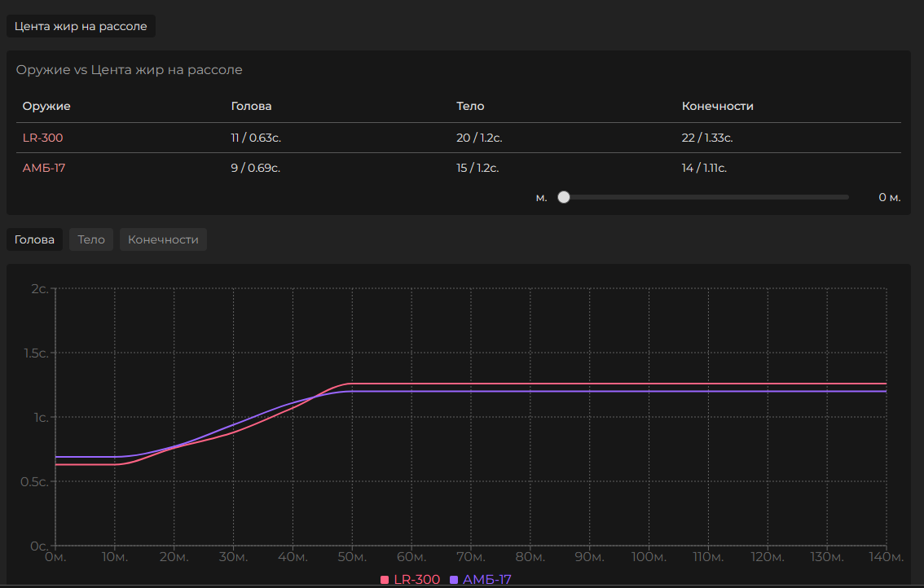Click LR-300 head value 11 / 0.63с.
The image size is (924, 588).
click(x=256, y=138)
